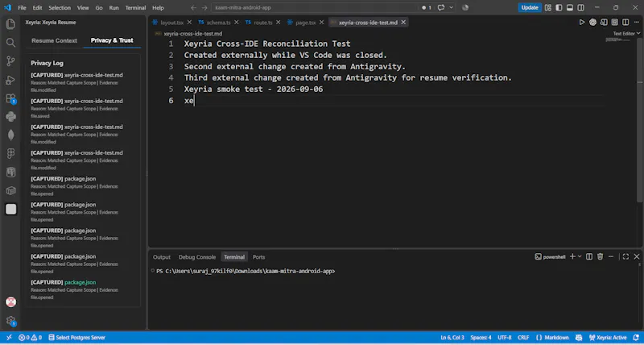Open the Explorer view in activity bar
The height and width of the screenshot is (345, 644).
10,24
